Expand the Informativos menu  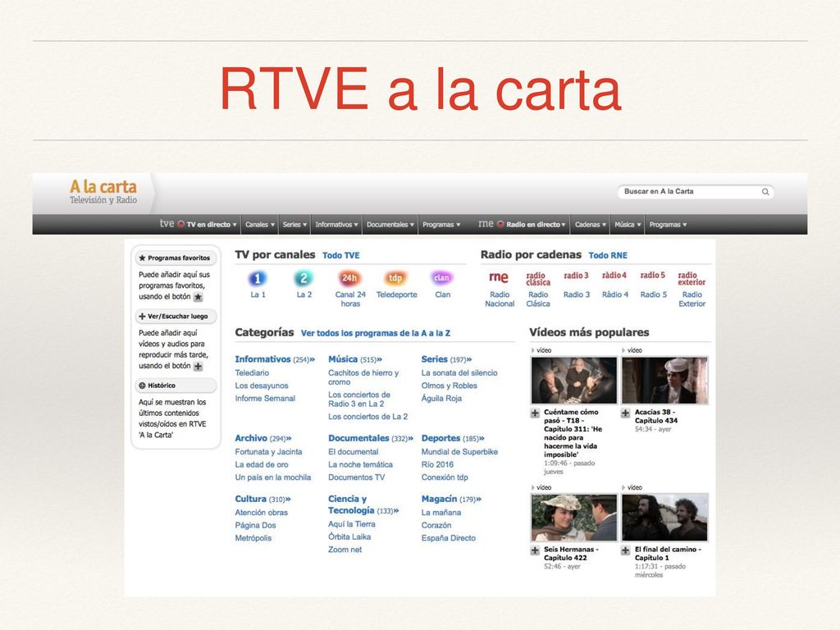336,225
